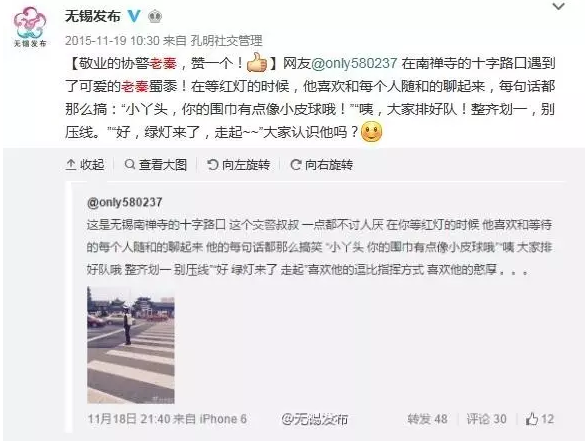Click the 2015-11-19 10:30 post timestamp
Image resolution: width=586 pixels, height=441 pixels.
point(112,40)
